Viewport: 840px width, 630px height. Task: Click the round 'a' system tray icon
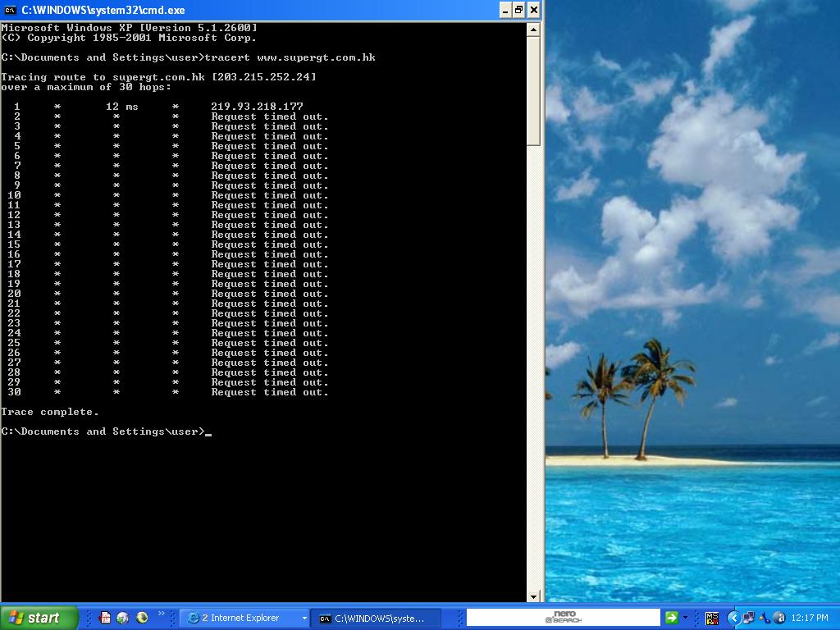(x=779, y=618)
